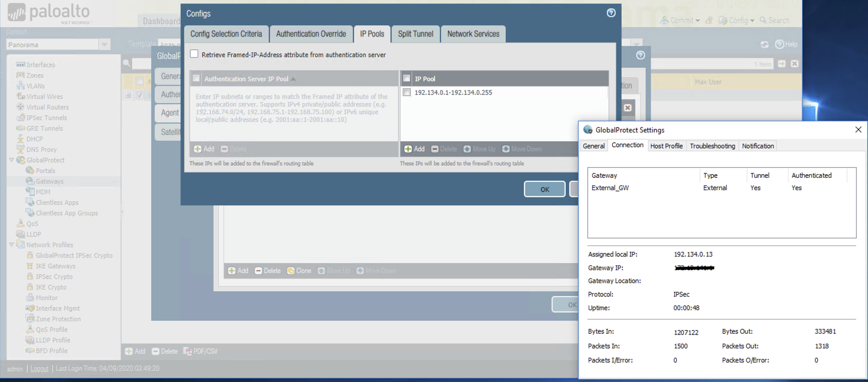The image size is (868, 382).
Task: Open IKE Gateways profile
Action: point(55,266)
